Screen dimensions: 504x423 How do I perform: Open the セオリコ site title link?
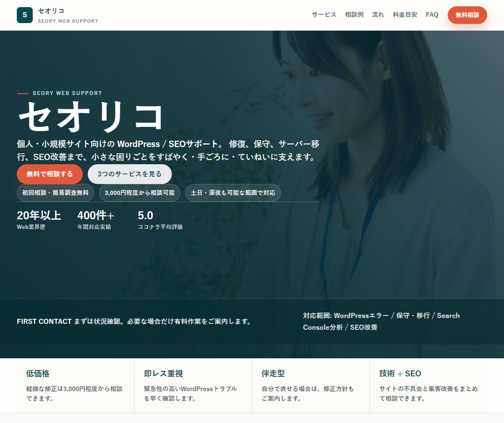pyautogui.click(x=51, y=11)
